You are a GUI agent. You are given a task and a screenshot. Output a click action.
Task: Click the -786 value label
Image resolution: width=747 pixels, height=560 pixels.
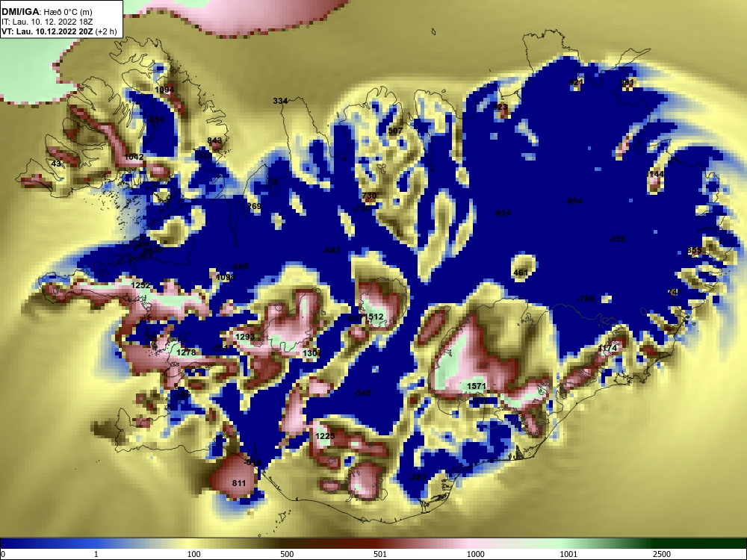586,299
